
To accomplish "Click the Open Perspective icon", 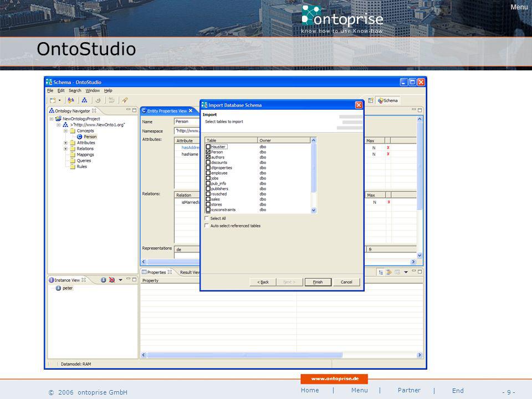I will tap(371, 100).
